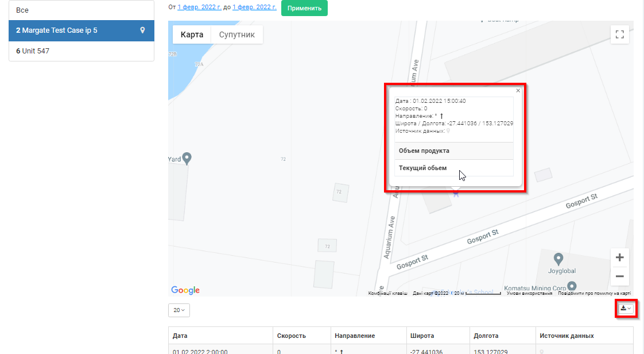Screen dimensions: 644x354
Task: Click the Yard location pin on map
Action: (187, 158)
